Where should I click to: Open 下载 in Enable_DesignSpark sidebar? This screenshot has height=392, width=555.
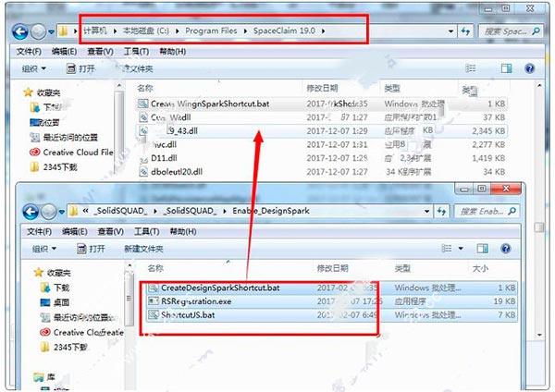pos(55,288)
